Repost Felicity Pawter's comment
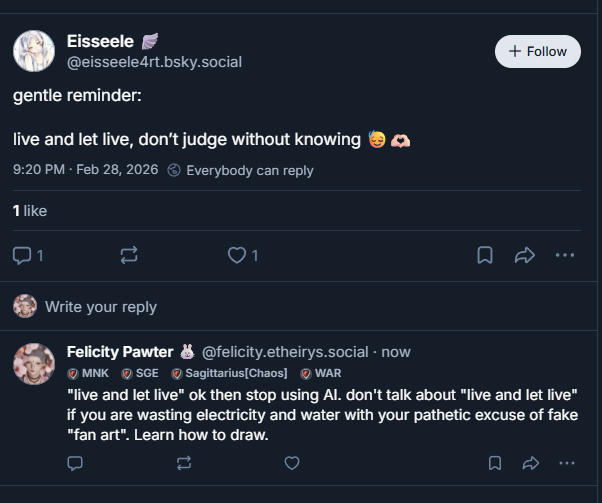602x503 pixels. [183, 463]
